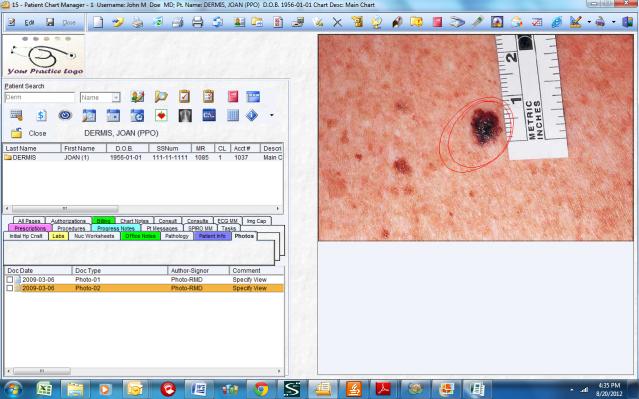Click the blue grid icon
The width and height of the screenshot is (639, 399).
[x=233, y=116]
